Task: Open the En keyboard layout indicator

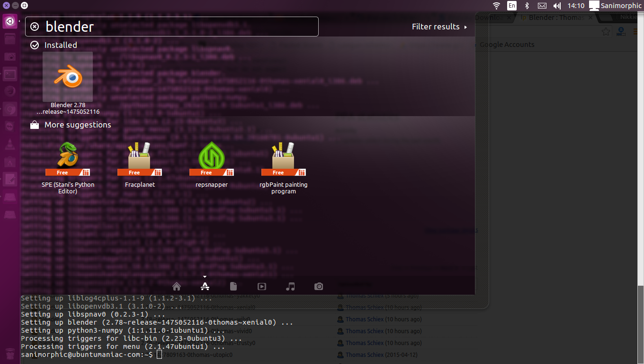Action: click(x=512, y=6)
